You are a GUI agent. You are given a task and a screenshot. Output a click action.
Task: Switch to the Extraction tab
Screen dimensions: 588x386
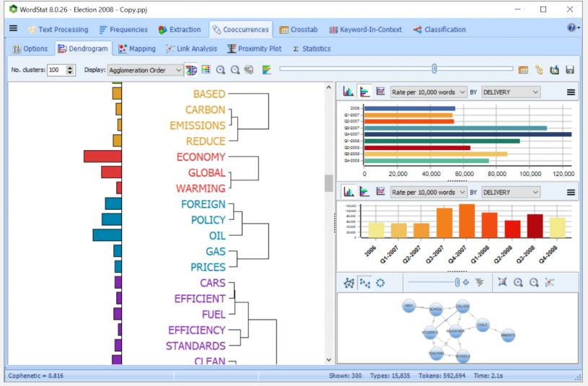[180, 30]
